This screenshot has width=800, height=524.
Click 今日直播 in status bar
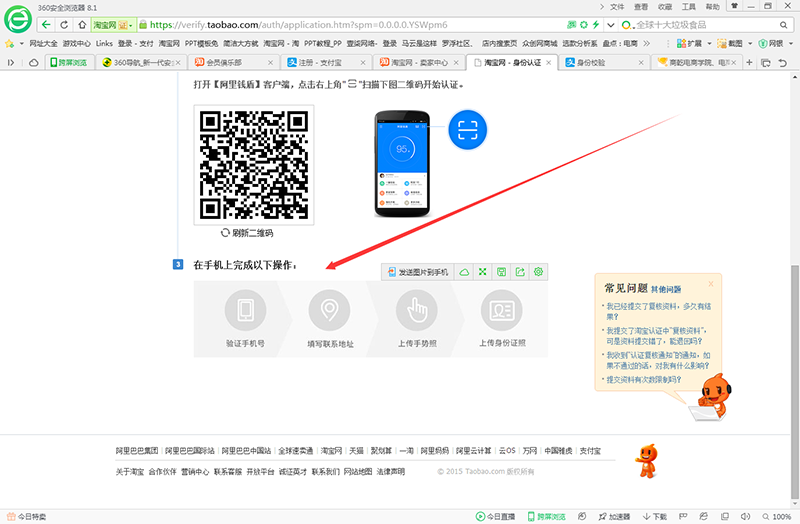[495, 516]
